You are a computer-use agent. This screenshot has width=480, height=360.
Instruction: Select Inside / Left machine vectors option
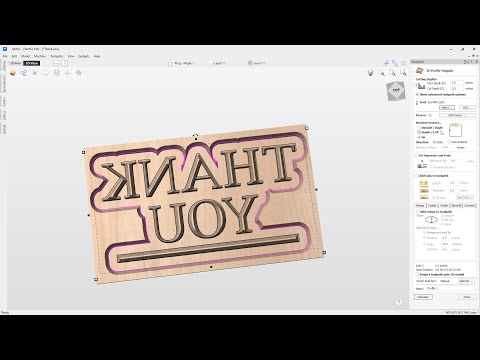coord(419,132)
